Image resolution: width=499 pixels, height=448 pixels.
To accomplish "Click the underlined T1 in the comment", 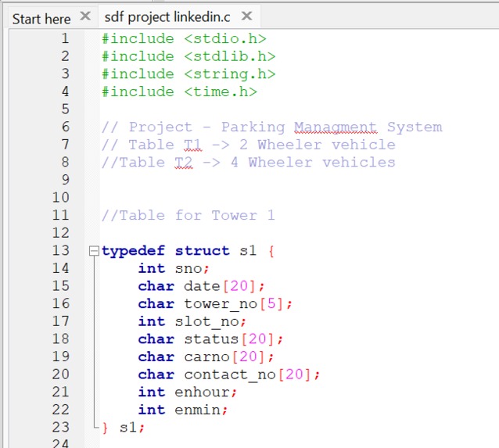I will coord(192,145).
